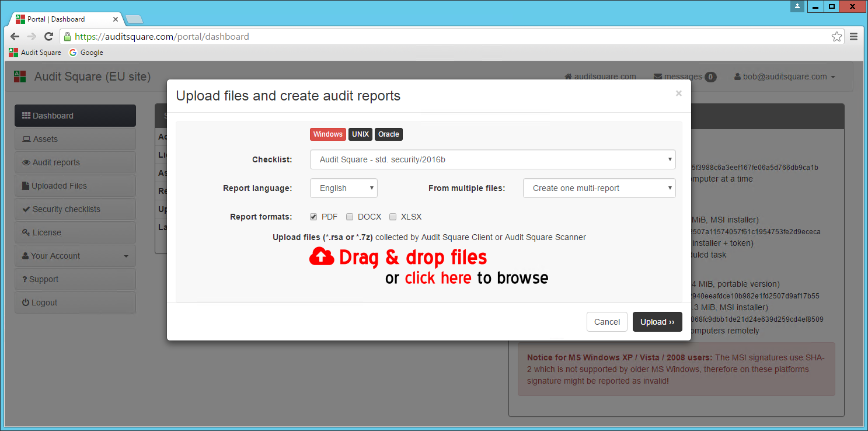The width and height of the screenshot is (868, 431).
Task: Click the green padlock security icon
Action: tap(67, 36)
